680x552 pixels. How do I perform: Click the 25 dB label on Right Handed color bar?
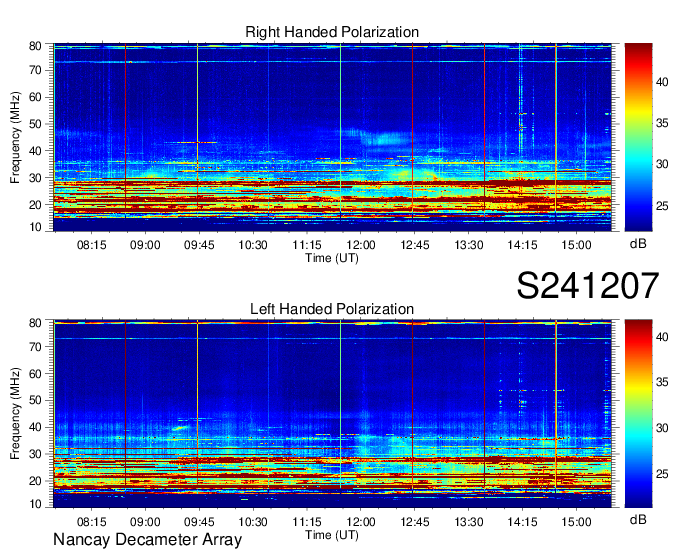662,206
